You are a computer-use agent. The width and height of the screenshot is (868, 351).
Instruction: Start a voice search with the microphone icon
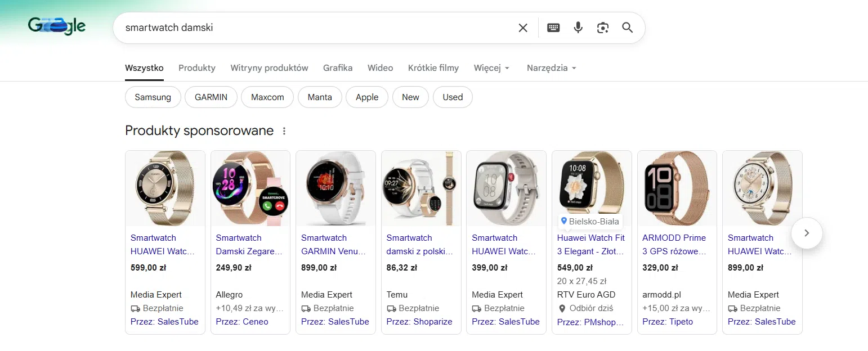point(578,28)
